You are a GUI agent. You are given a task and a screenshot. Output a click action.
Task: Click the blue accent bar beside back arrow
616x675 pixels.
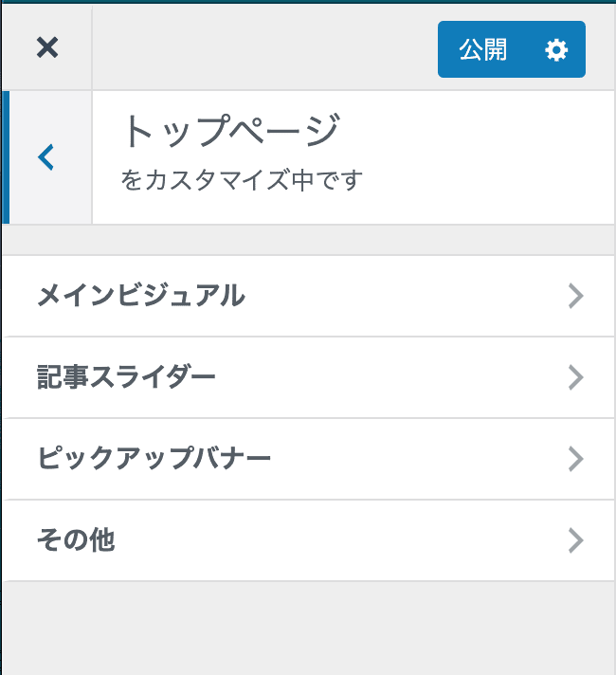[x=5, y=157]
